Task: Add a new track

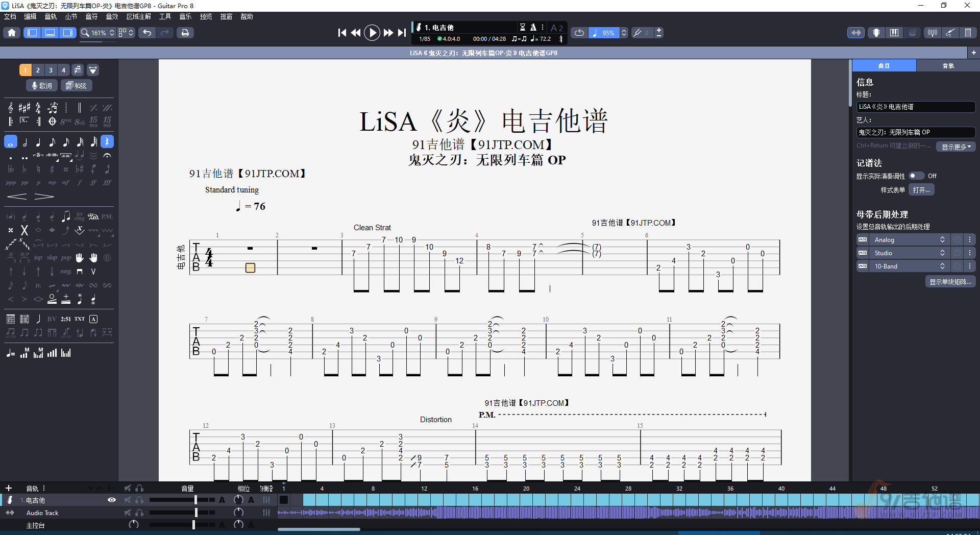Action: click(x=8, y=488)
